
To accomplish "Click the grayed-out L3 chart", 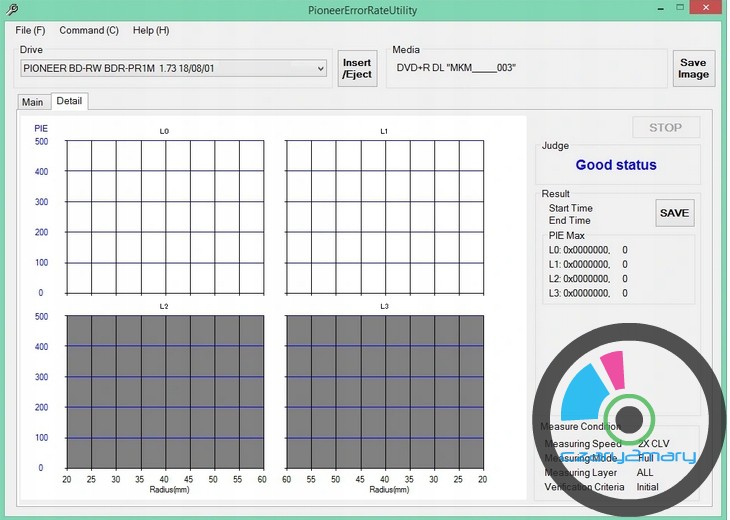I will (x=384, y=392).
